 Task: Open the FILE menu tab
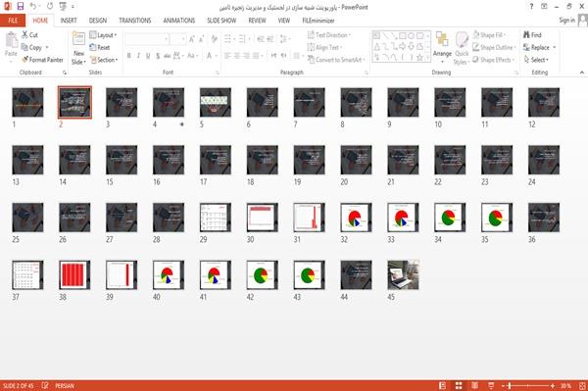coord(13,21)
